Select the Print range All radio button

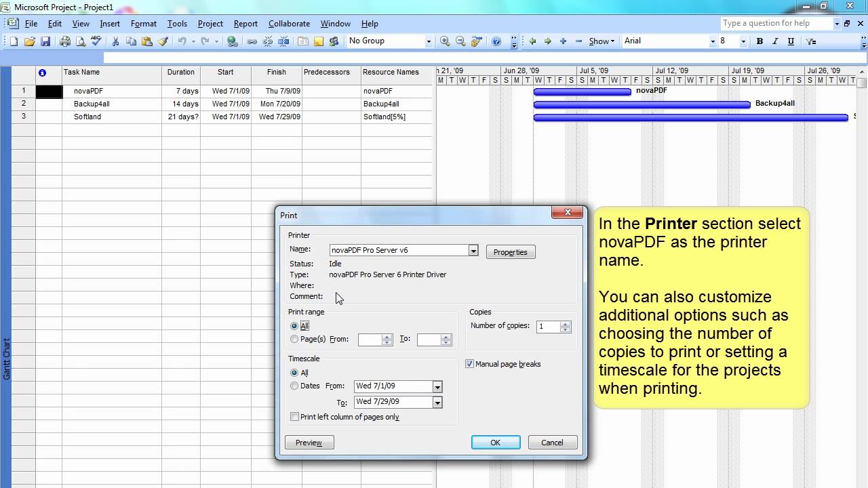click(294, 326)
